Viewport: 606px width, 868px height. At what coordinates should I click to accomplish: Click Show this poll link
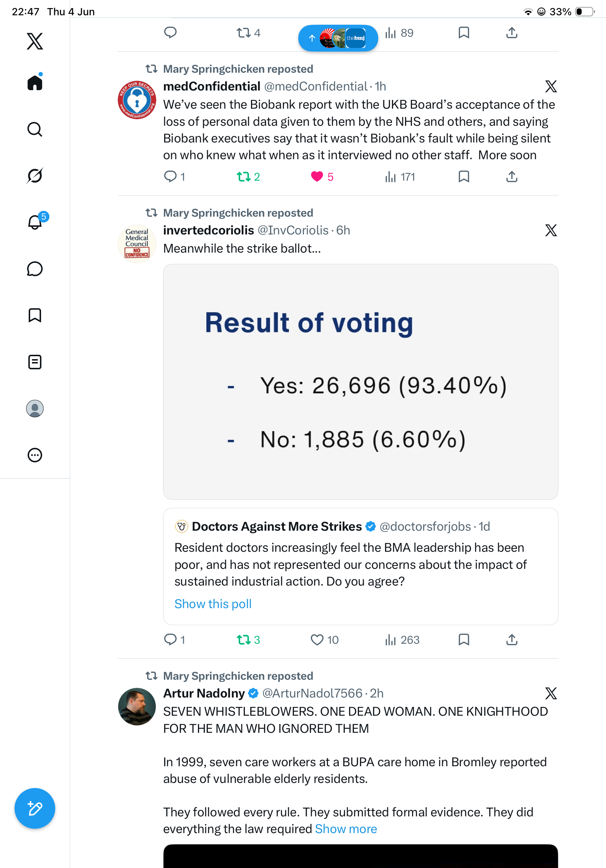(x=213, y=604)
